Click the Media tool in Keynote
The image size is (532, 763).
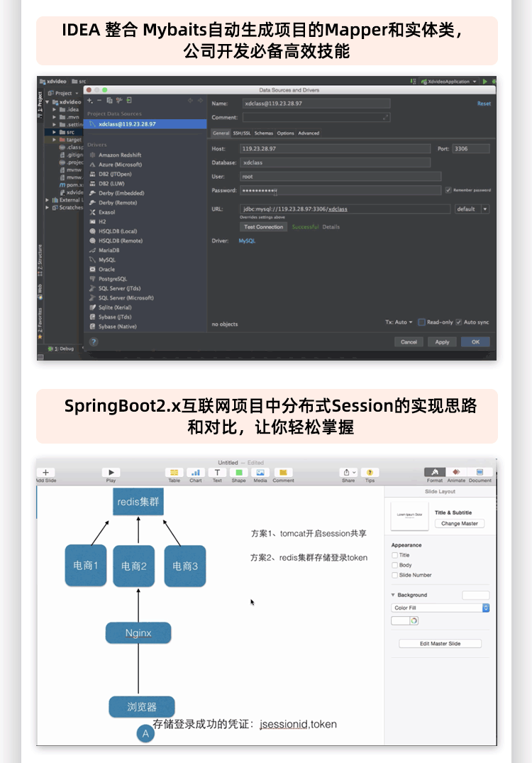coord(260,473)
